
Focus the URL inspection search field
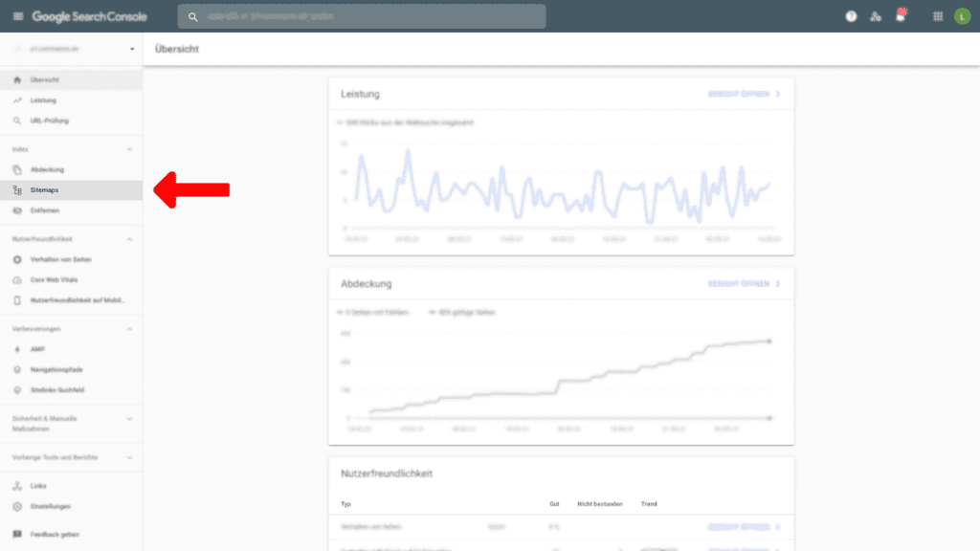coord(362,17)
